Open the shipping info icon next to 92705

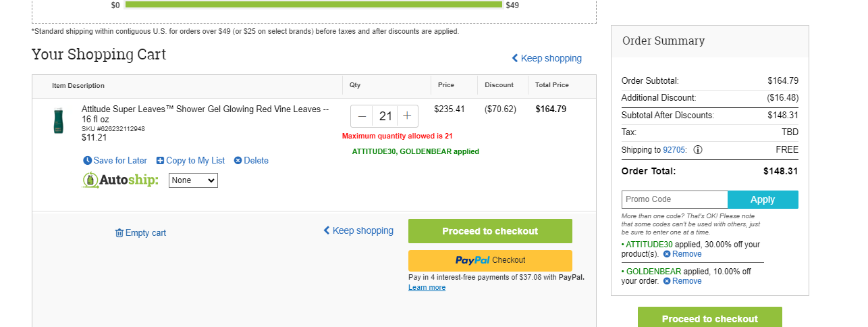pyautogui.click(x=698, y=150)
